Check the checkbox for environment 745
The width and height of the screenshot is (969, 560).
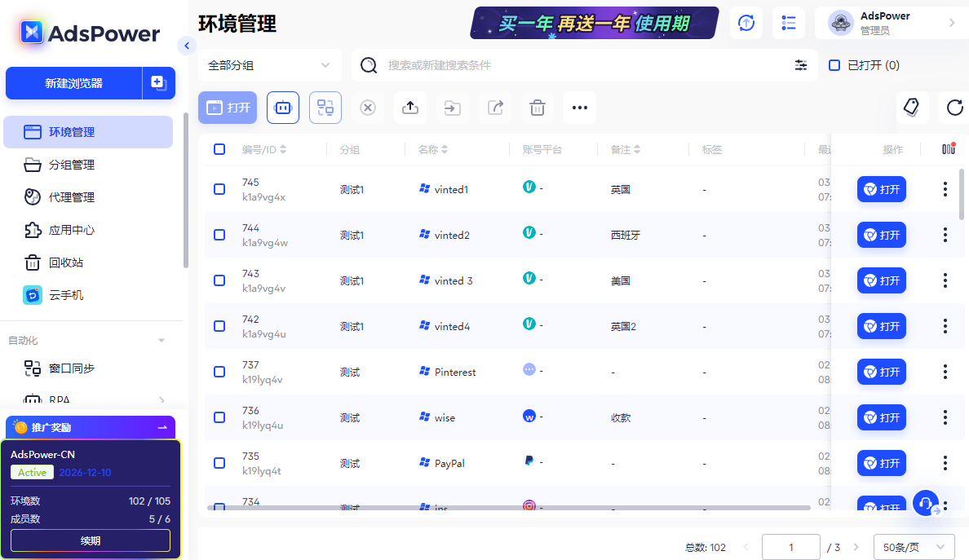(219, 188)
